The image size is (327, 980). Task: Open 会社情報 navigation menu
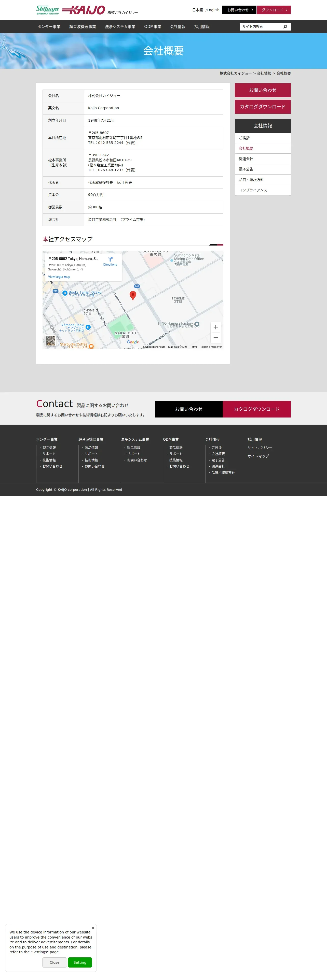click(x=178, y=27)
